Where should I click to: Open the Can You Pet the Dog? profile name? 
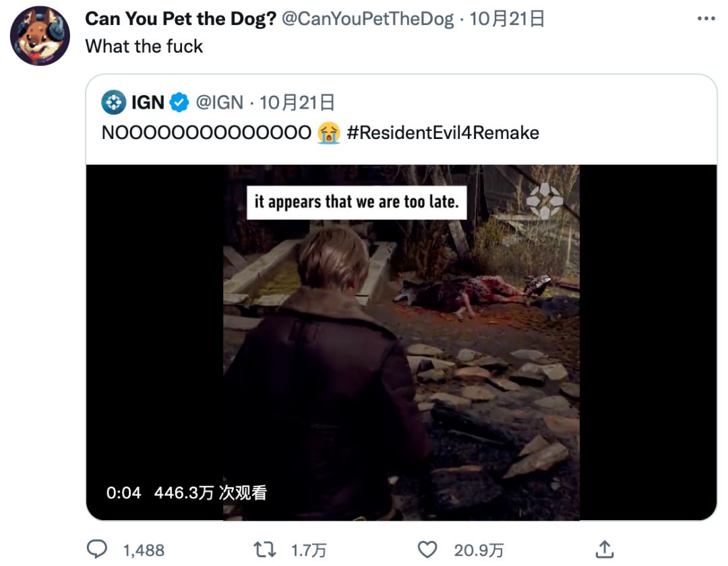coord(181,19)
